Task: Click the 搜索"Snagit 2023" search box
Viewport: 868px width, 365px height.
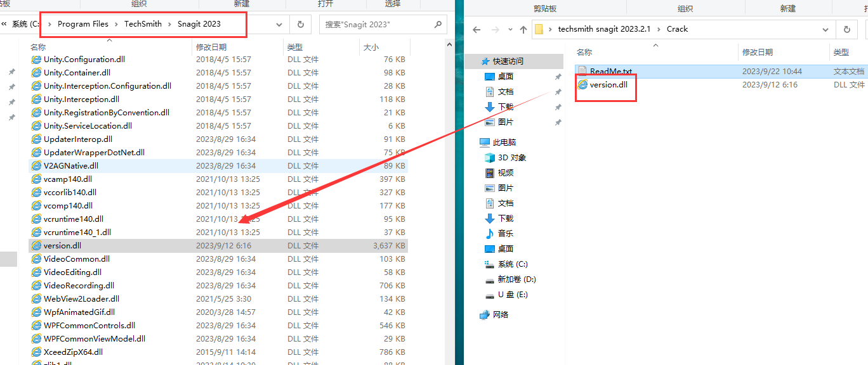Action: pos(378,24)
